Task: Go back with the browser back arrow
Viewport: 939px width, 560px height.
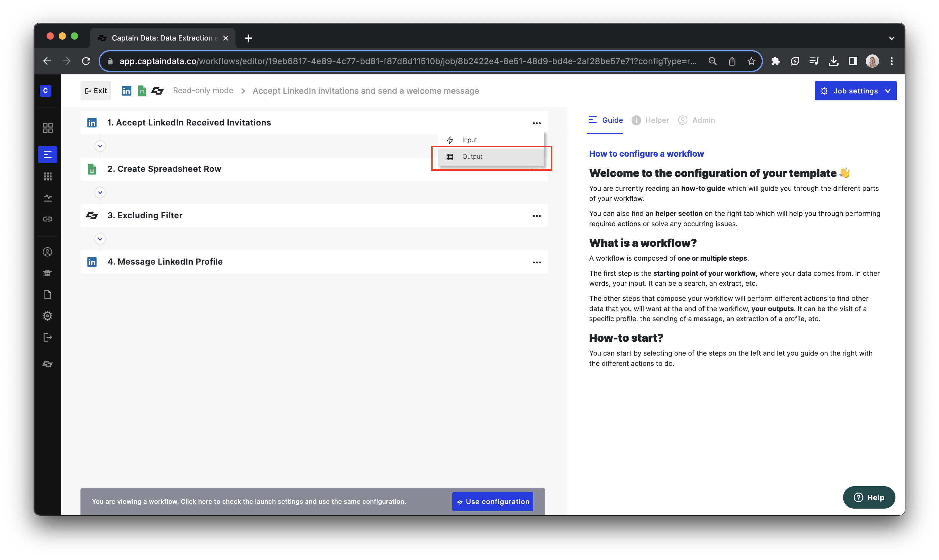Action: [47, 61]
